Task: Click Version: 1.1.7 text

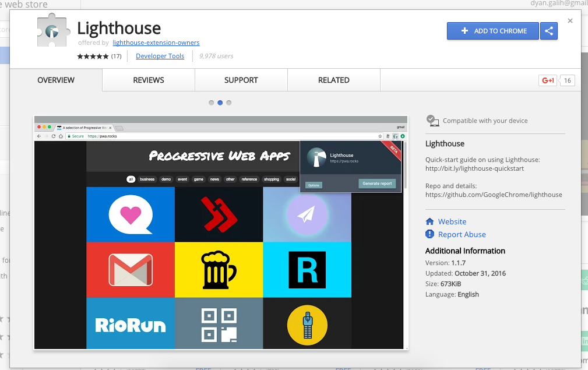Action: coord(445,263)
